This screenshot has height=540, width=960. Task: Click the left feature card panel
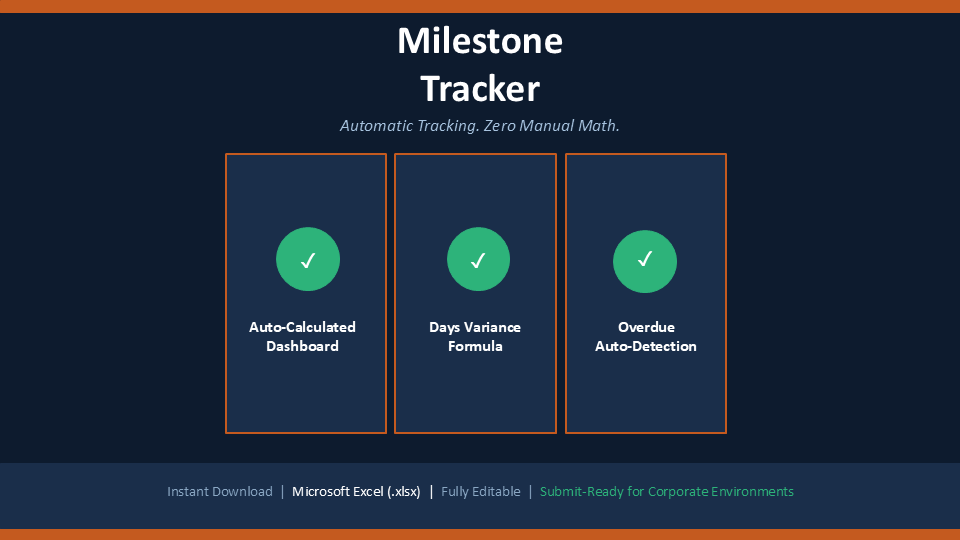point(306,293)
